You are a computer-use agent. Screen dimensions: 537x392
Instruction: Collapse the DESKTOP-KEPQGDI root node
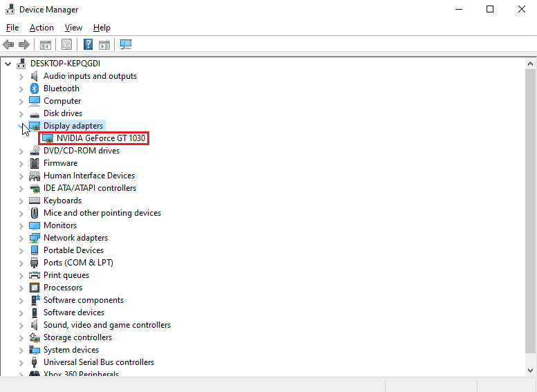(8, 64)
